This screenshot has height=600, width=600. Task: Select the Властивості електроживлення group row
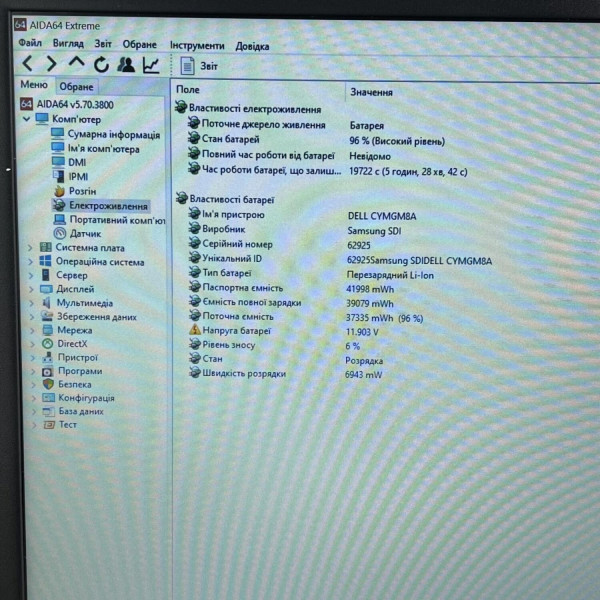click(x=248, y=109)
